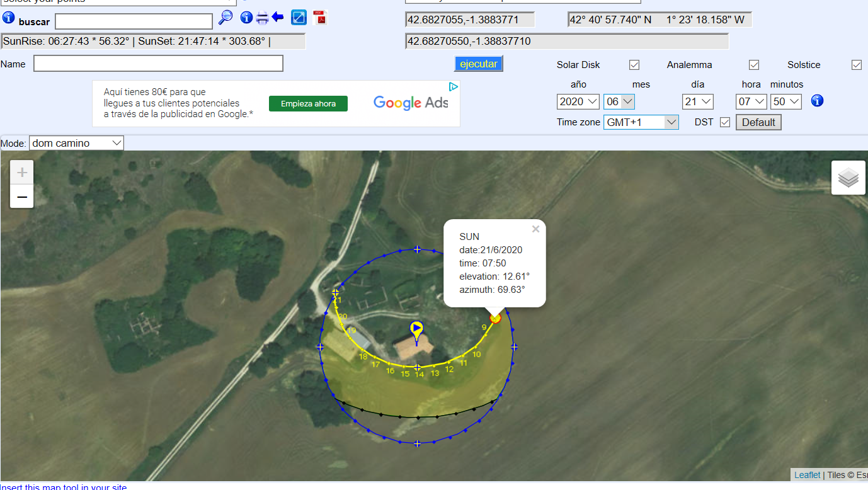Click the PDF export icon

point(320,18)
